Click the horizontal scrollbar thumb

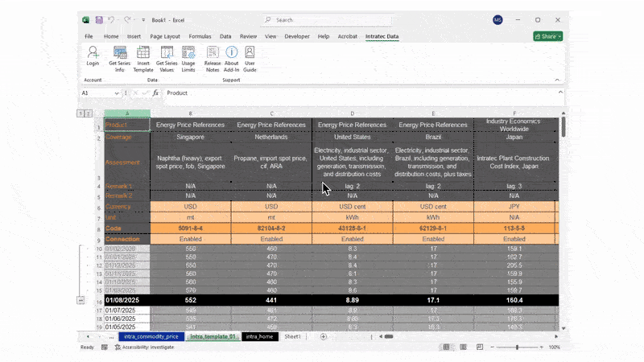tap(389, 336)
